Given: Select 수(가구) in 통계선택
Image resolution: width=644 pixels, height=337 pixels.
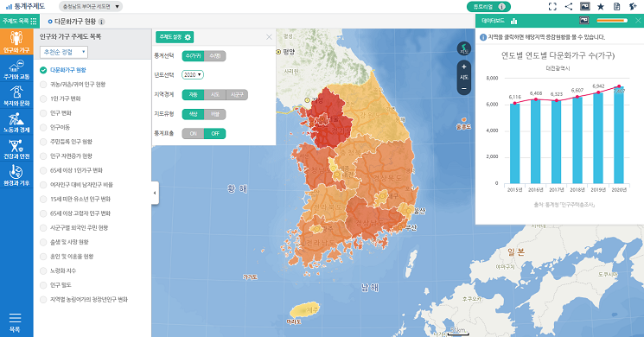Looking at the screenshot, I should 193,56.
